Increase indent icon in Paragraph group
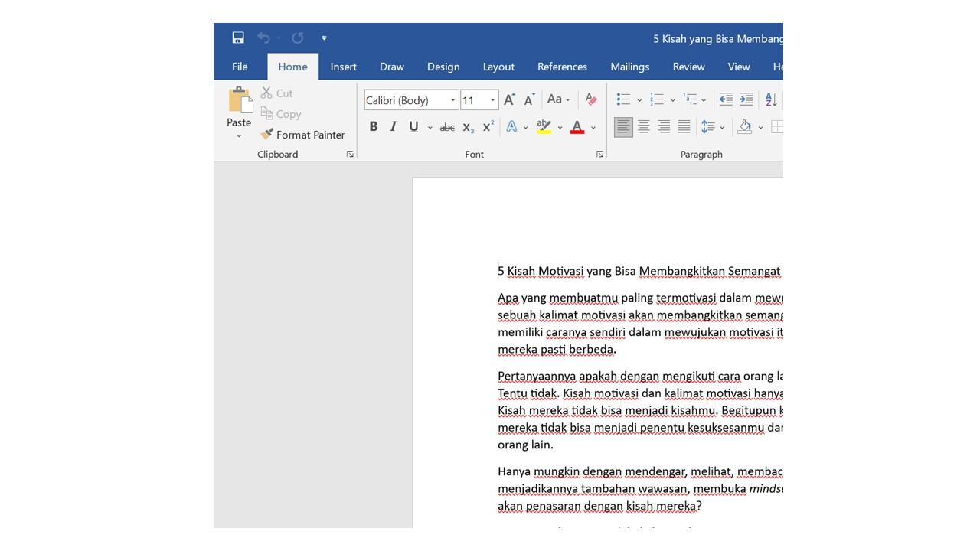Viewport: 980px width, 551px height. (x=746, y=99)
